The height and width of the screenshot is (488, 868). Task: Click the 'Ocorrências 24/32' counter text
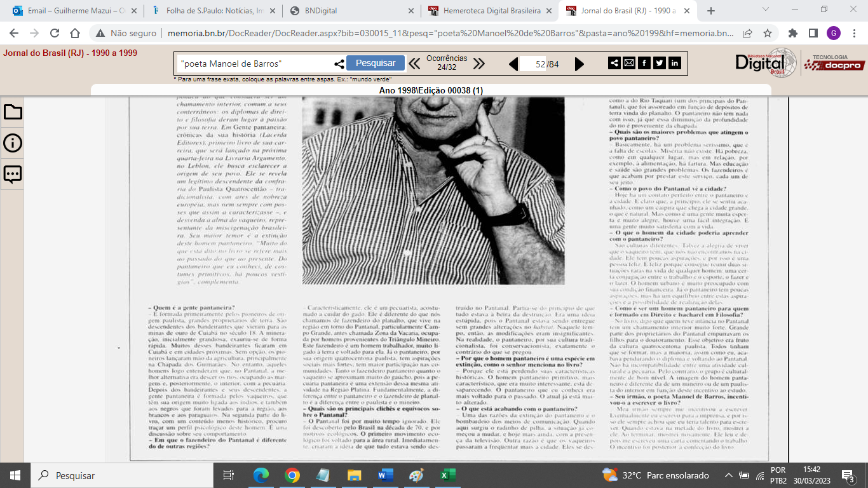[x=447, y=63]
